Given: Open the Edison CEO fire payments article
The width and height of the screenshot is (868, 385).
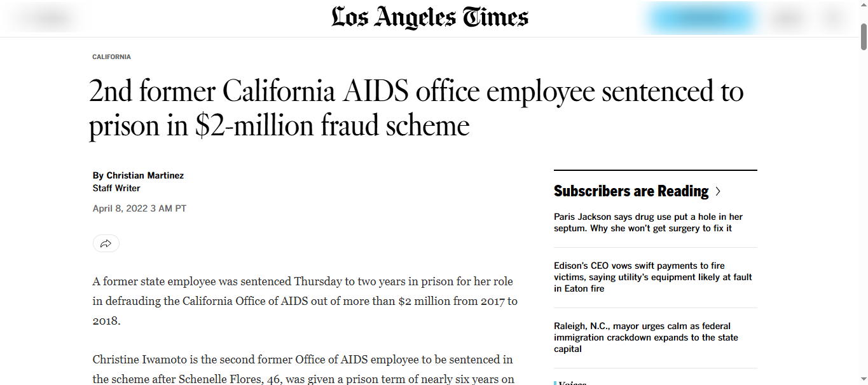Looking at the screenshot, I should pyautogui.click(x=652, y=276).
